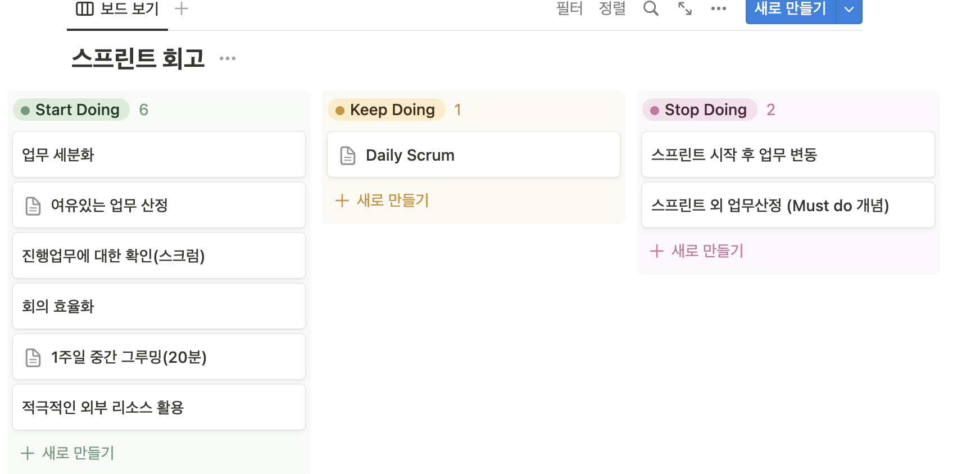Open full page expand arrows icon
Screen dimensions: 980x474
click(x=684, y=8)
